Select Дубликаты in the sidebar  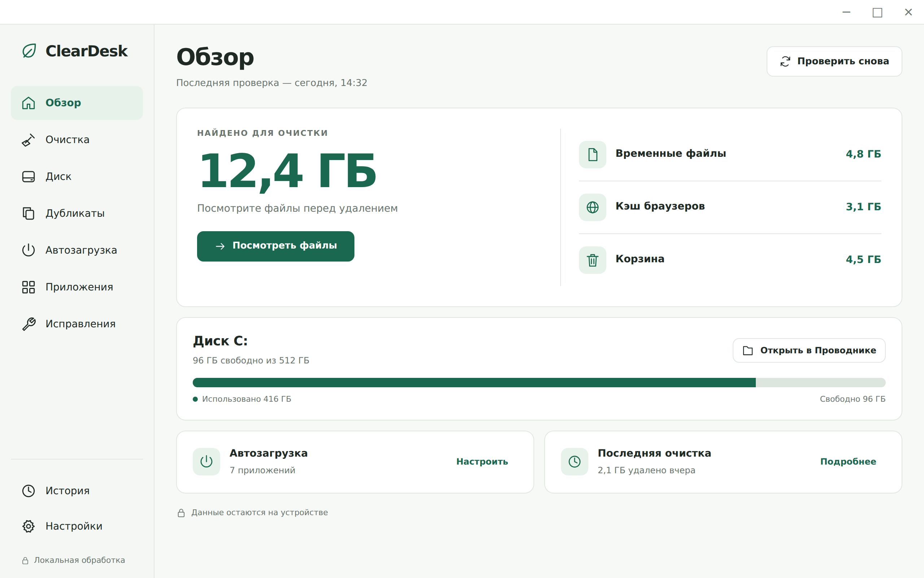77,213
